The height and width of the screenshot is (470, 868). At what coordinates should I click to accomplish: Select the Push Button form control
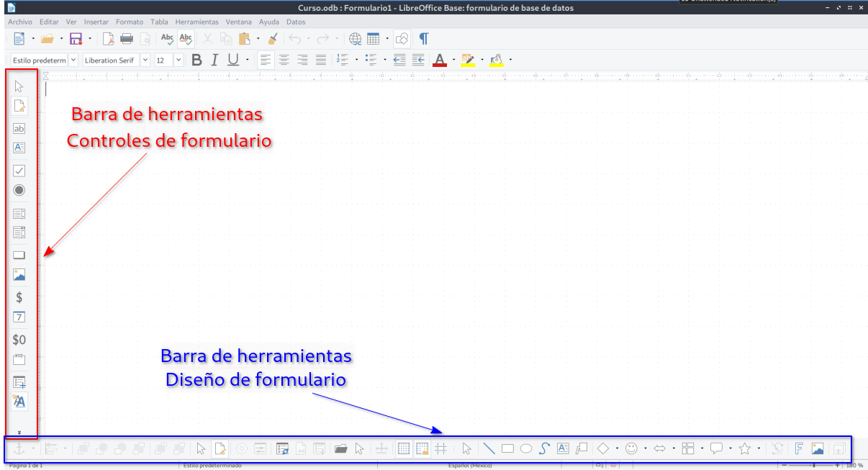point(19,255)
